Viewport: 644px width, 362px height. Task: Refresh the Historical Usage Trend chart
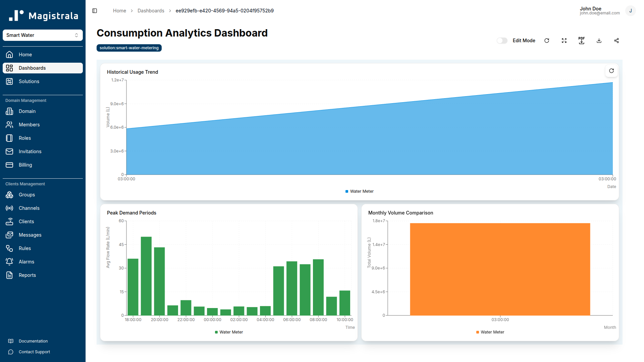[x=611, y=71]
